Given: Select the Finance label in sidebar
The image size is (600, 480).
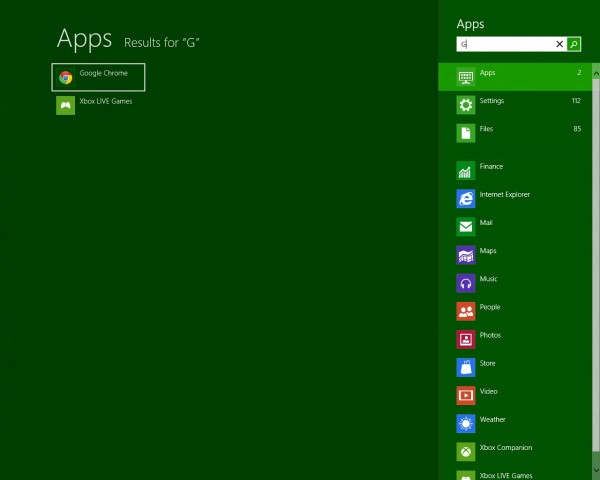Looking at the screenshot, I should (x=491, y=167).
